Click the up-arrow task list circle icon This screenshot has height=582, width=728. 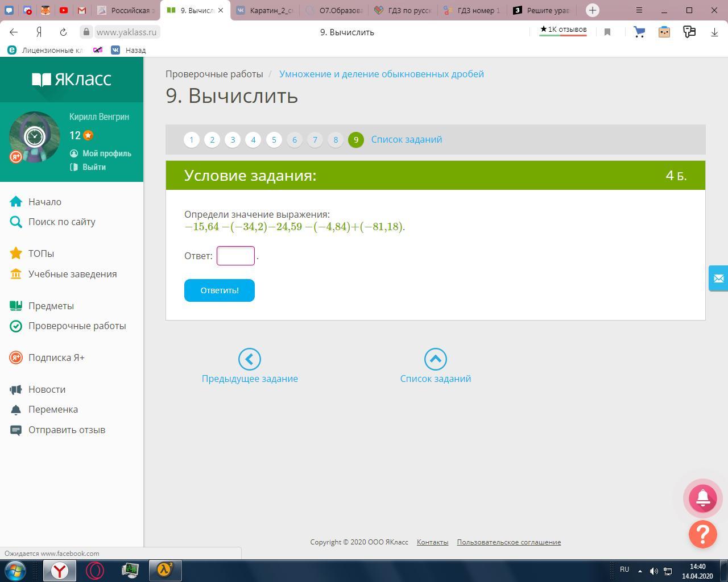(436, 359)
